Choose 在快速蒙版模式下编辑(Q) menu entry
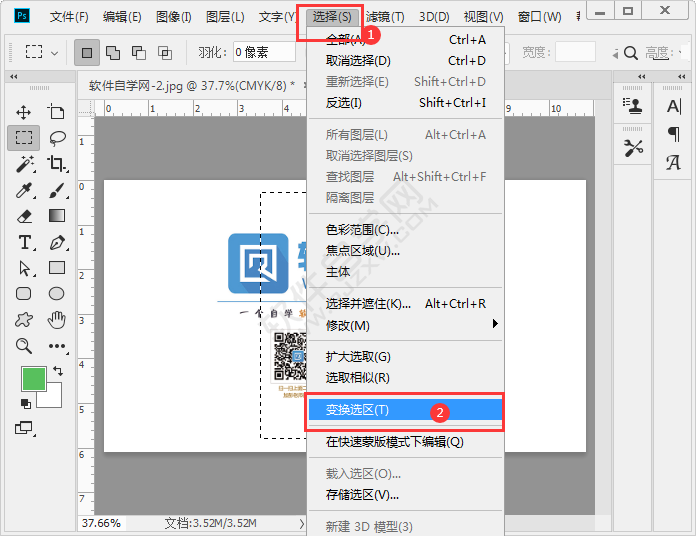 click(405, 442)
